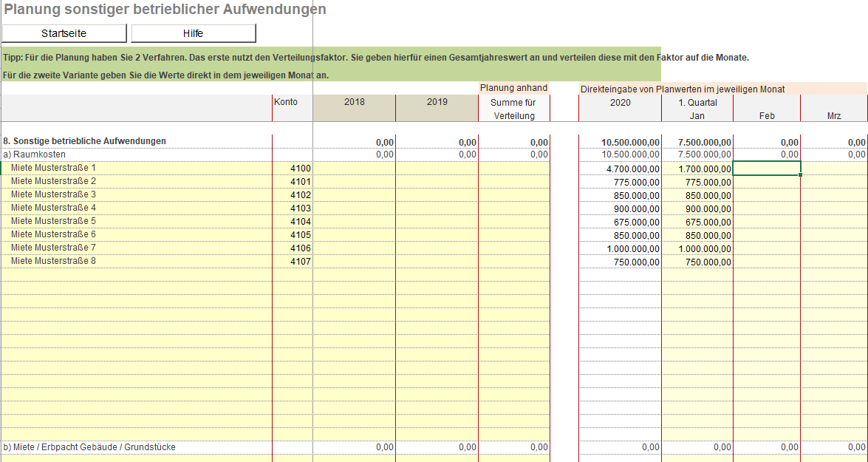Open the Startseite button

(x=64, y=33)
